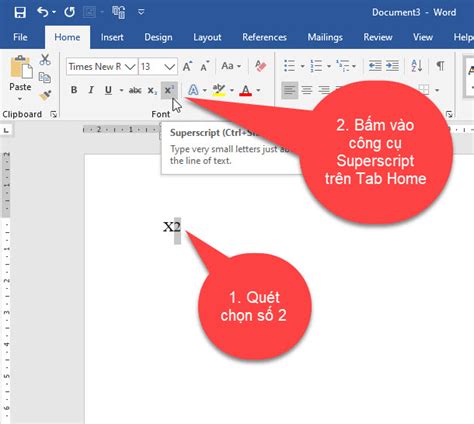Increase font size with the larger A icon
The width and height of the screenshot is (474, 424).
click(x=188, y=66)
